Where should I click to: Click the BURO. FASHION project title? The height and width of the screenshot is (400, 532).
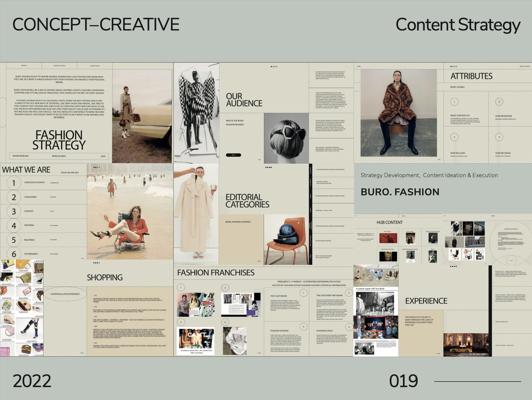pyautogui.click(x=400, y=192)
